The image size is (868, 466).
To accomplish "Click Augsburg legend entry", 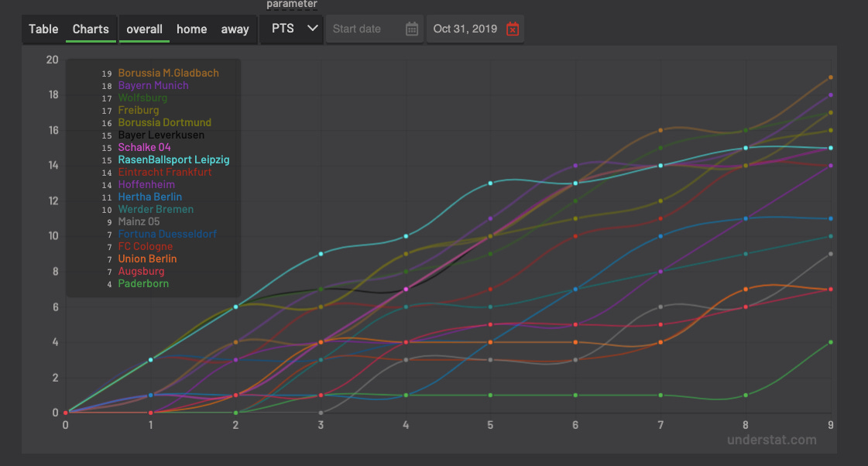I will [x=141, y=271].
